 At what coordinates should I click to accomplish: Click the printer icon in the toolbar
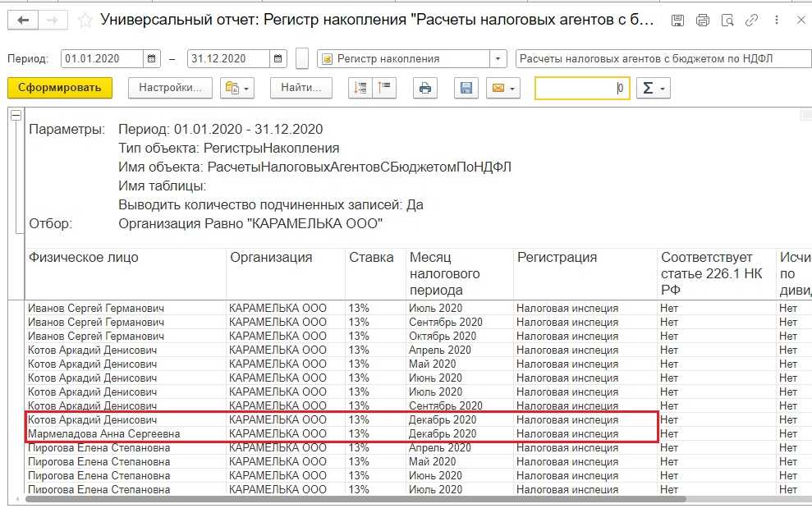424,89
